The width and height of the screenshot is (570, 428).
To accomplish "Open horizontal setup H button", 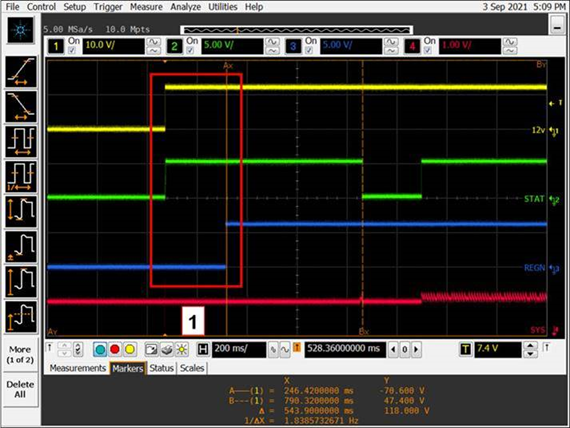I will (203, 349).
